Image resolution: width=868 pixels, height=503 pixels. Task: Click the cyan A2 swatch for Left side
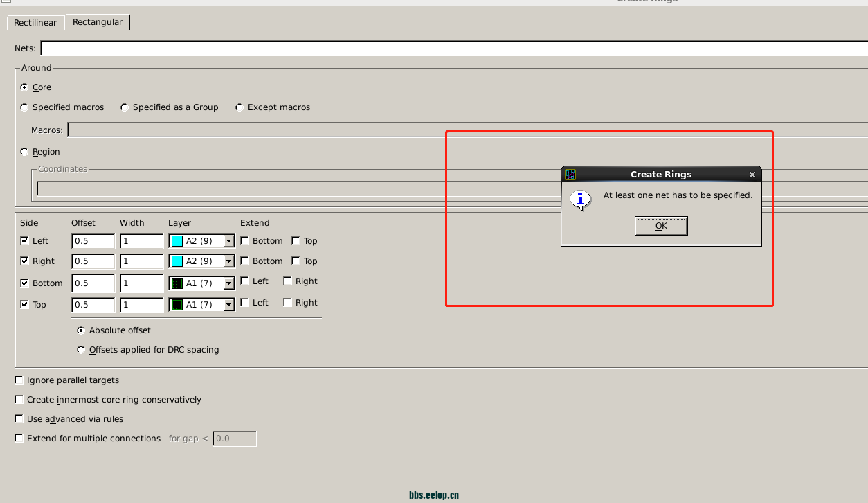tap(177, 241)
